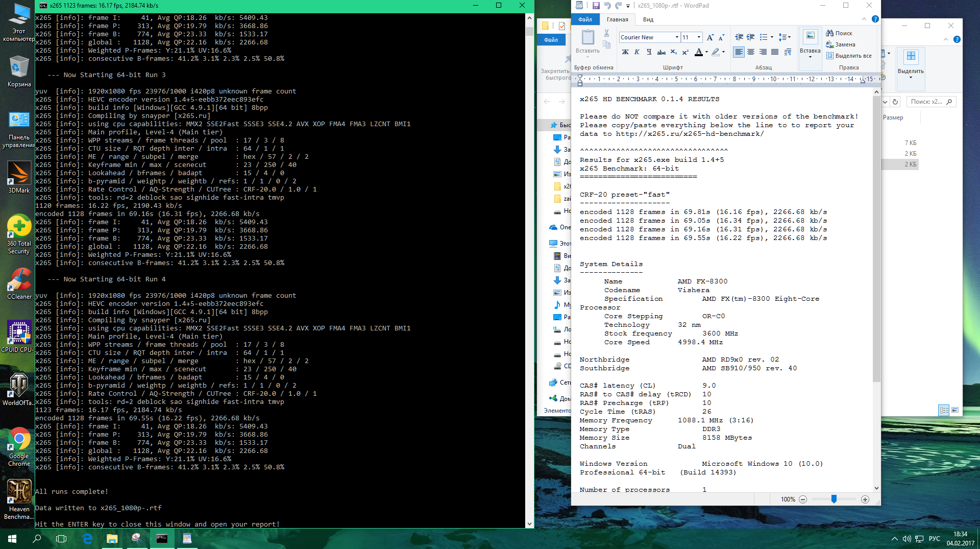This screenshot has height=549, width=980.
Task: Toggle underline (Ч) formatting
Action: click(649, 52)
